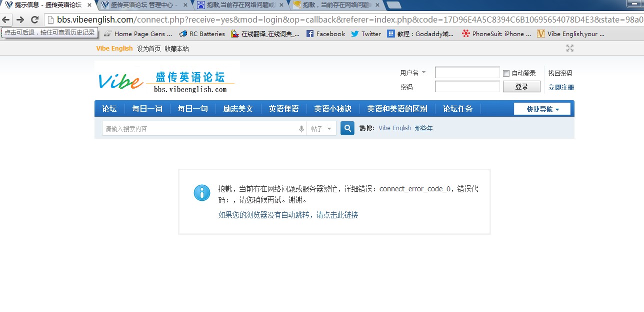Enable the 自动登录 checkbox

pyautogui.click(x=506, y=73)
